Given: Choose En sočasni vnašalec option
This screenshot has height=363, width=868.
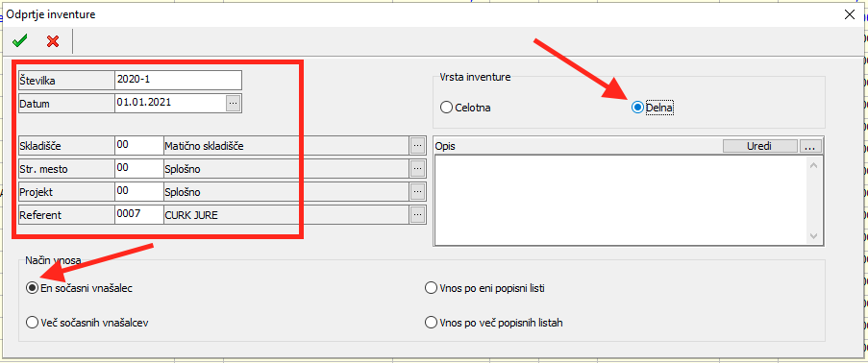Looking at the screenshot, I should coord(79,288).
